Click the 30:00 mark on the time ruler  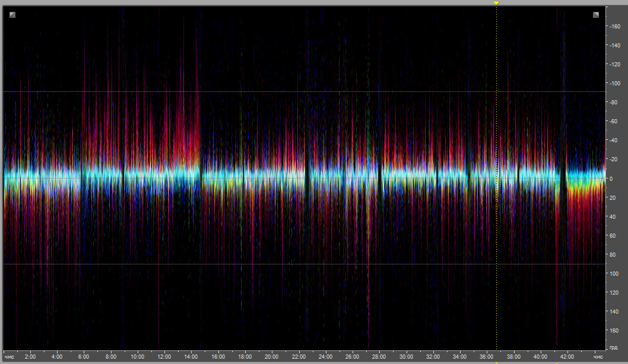pyautogui.click(x=406, y=357)
